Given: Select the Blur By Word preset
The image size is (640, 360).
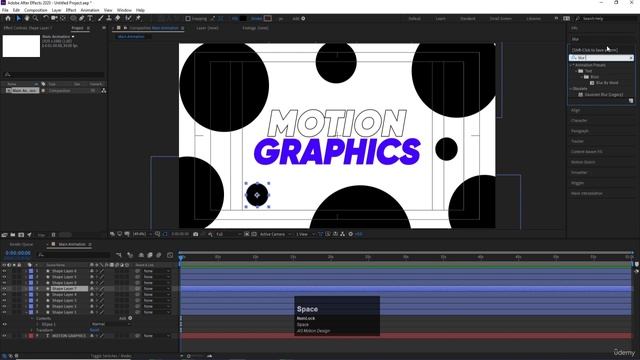Looking at the screenshot, I should point(607,83).
